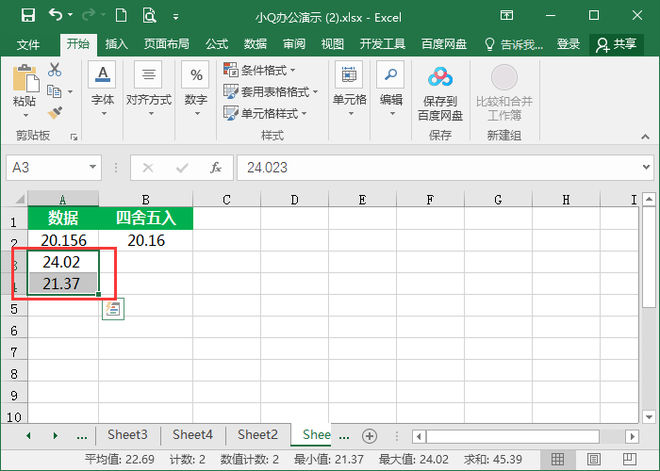
Task: Open Print Preview icon in title bar
Action: pos(149,16)
